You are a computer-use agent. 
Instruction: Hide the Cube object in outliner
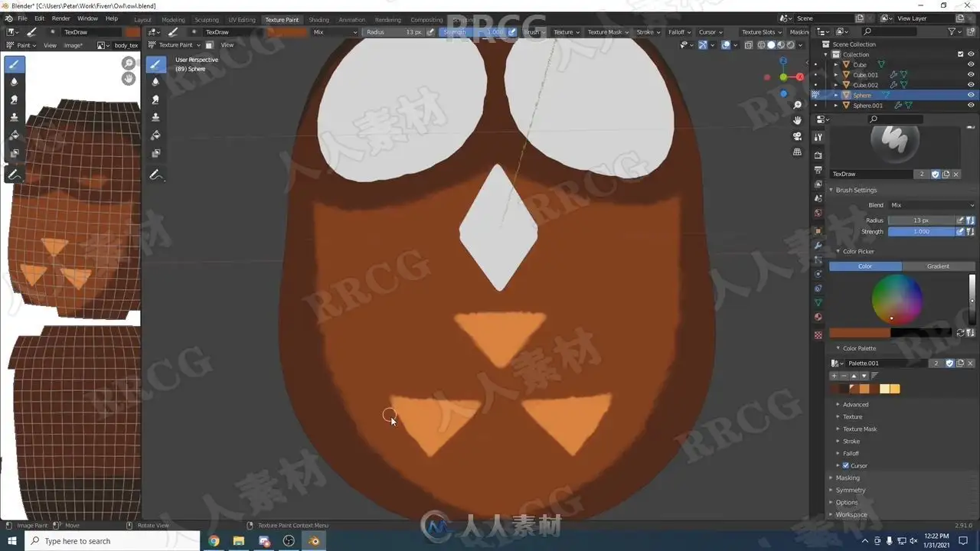tap(971, 65)
